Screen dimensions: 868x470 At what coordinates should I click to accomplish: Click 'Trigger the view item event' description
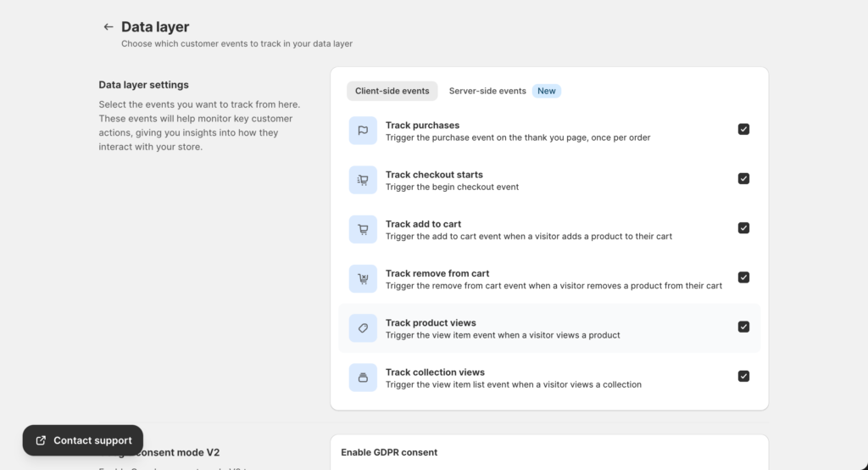[503, 335]
